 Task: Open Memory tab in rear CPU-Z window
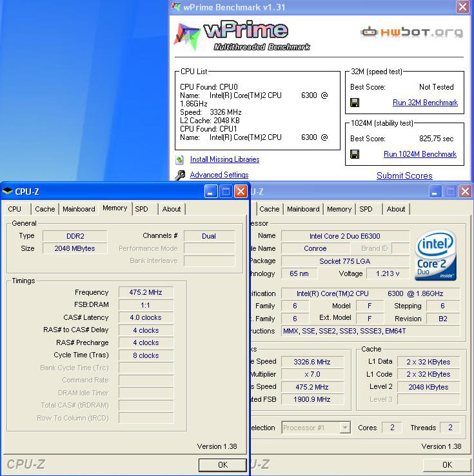click(x=339, y=209)
